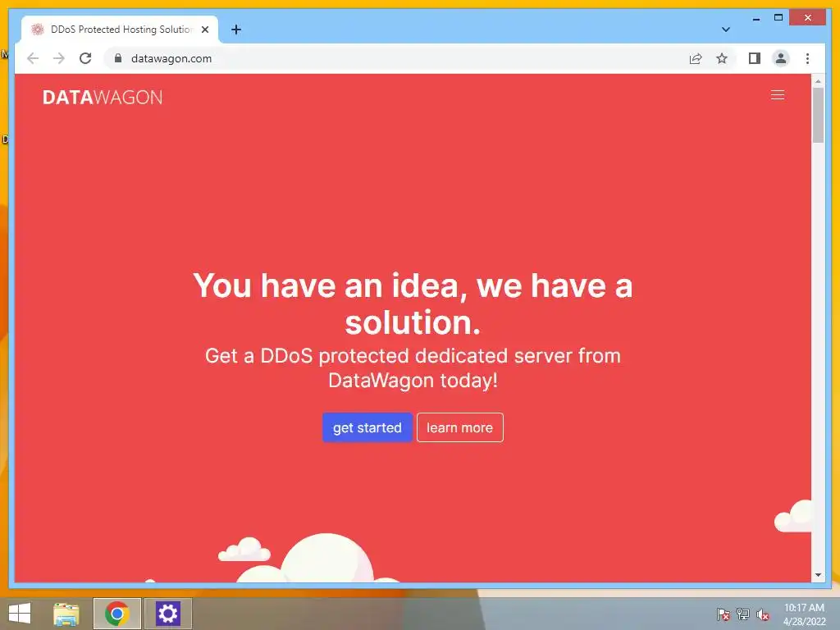The height and width of the screenshot is (630, 840).
Task: Open a new tab
Action: coord(236,30)
